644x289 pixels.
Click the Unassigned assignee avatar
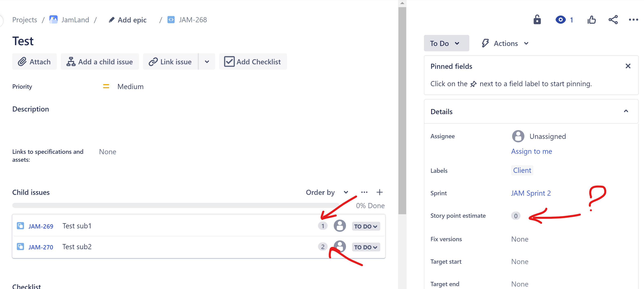coord(518,136)
